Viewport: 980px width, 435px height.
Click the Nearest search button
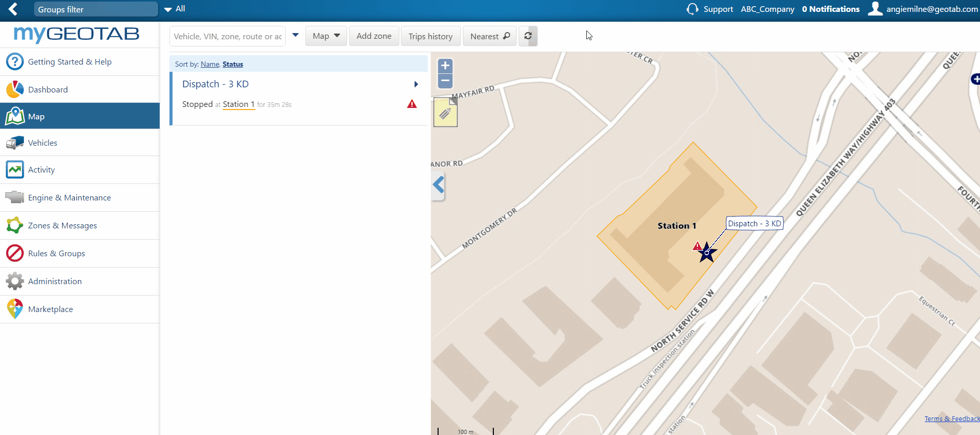490,36
